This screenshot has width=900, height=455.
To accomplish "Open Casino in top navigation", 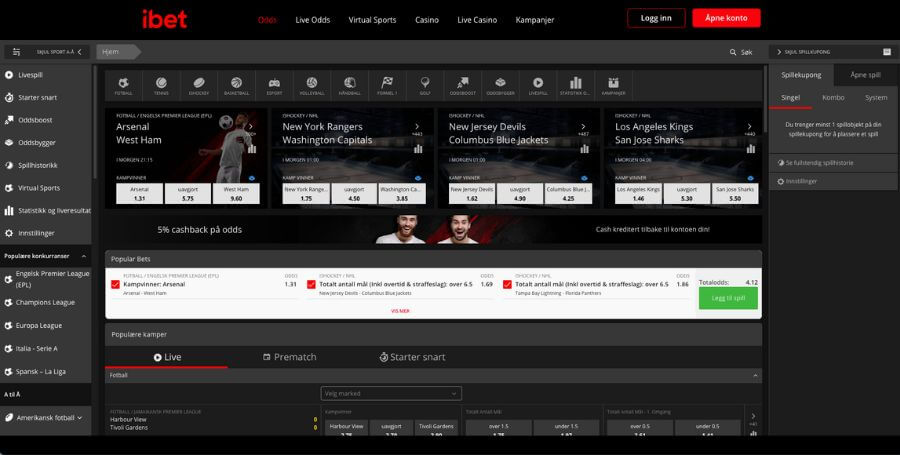I will point(427,20).
